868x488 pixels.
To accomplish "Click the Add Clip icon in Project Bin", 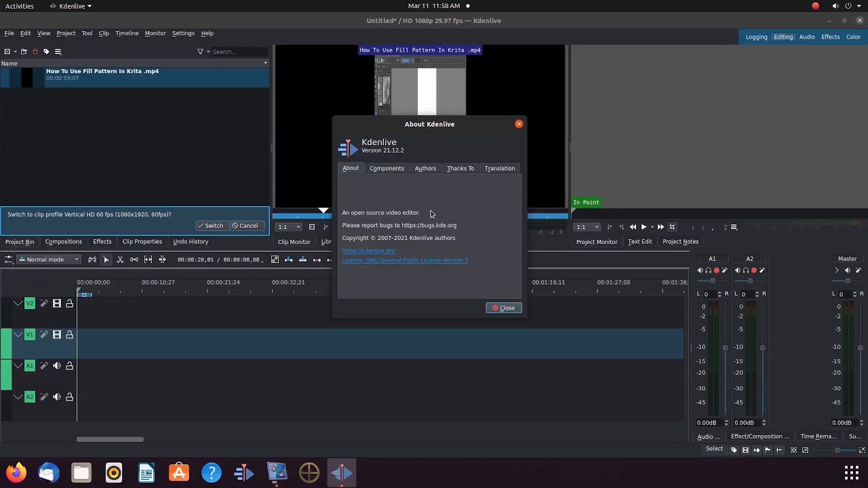I will (x=7, y=52).
